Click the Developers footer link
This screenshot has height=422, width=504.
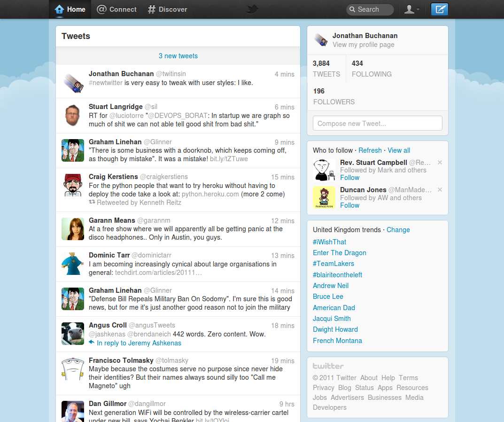(329, 407)
